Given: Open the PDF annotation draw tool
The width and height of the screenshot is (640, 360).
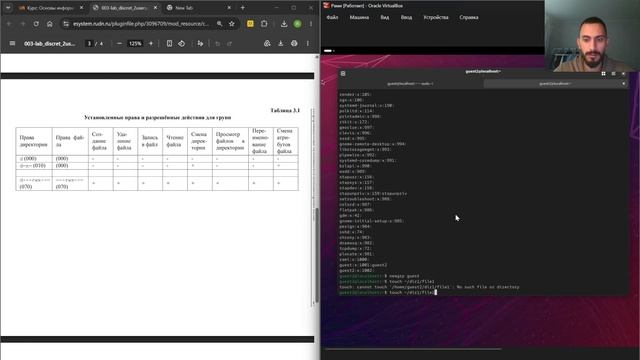Looking at the screenshot, I should (x=200, y=43).
